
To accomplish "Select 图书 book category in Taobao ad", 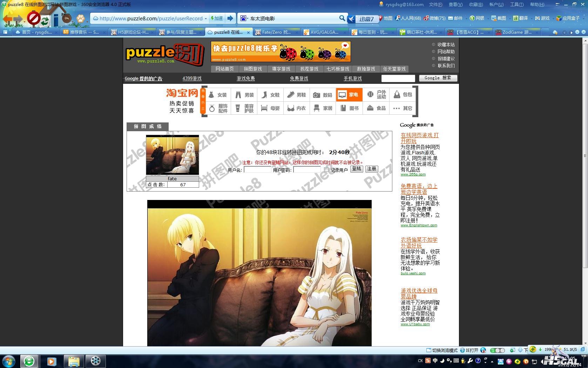I will coord(349,108).
